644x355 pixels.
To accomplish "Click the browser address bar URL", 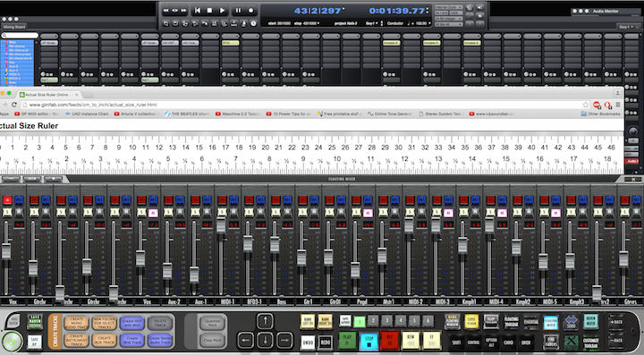I will 93,105.
